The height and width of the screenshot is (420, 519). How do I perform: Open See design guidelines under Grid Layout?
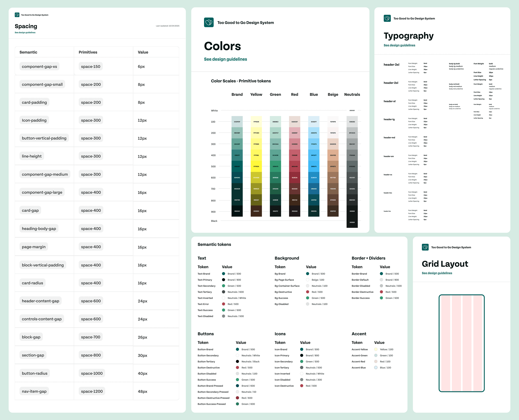pyautogui.click(x=437, y=273)
